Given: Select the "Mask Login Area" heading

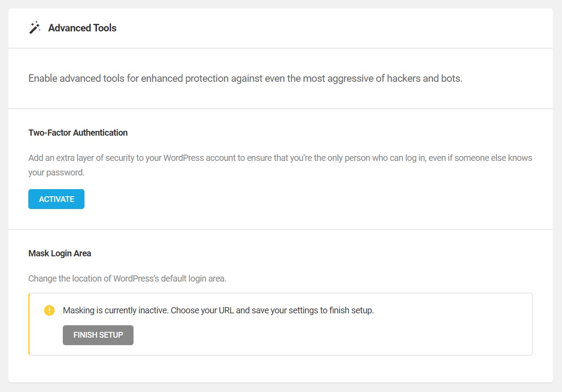Looking at the screenshot, I should (60, 254).
